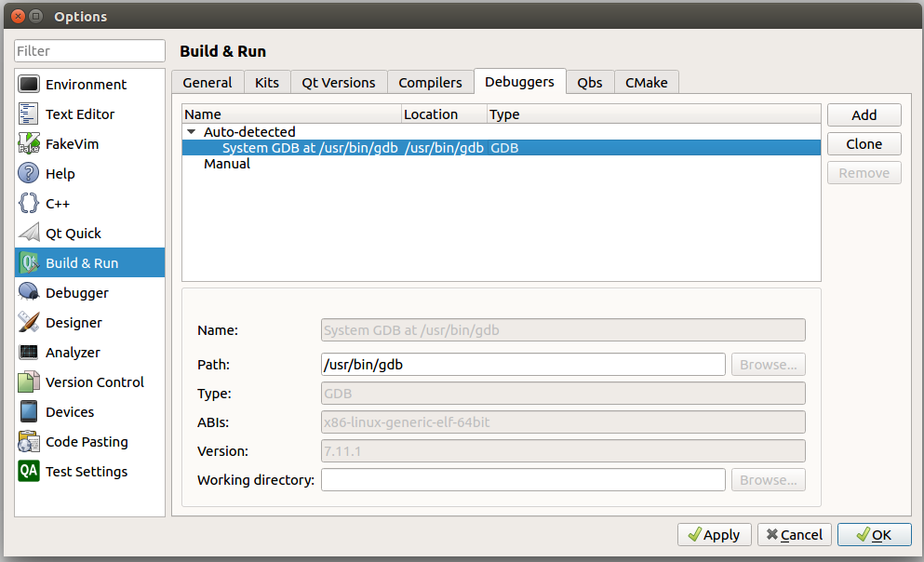The height and width of the screenshot is (562, 924).
Task: Collapse the Auto-detected debugger group
Action: point(192,131)
